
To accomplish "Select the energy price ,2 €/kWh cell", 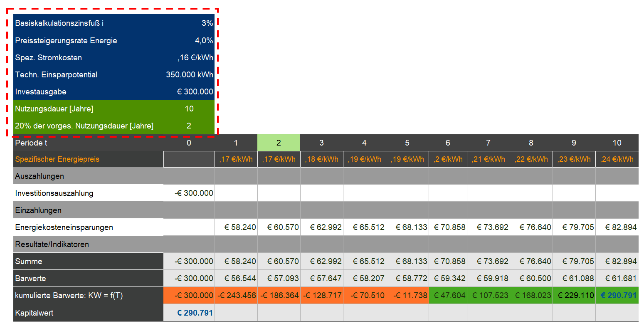I will [x=448, y=159].
